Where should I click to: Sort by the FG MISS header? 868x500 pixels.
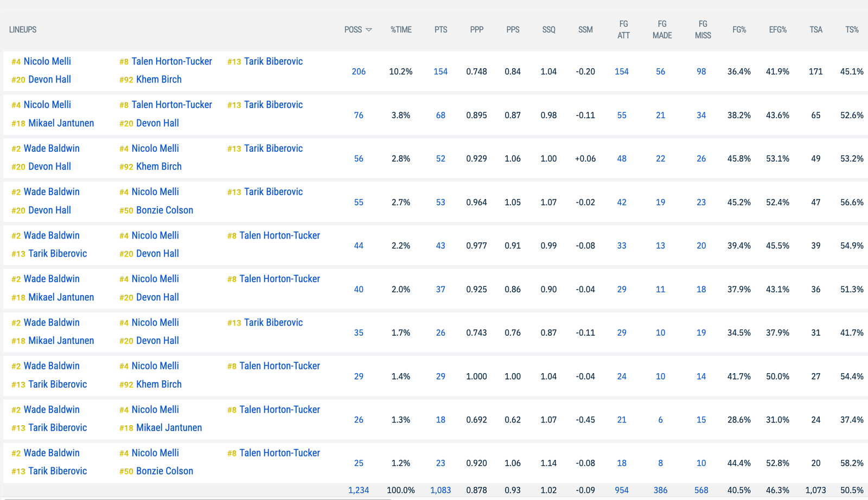pos(703,30)
